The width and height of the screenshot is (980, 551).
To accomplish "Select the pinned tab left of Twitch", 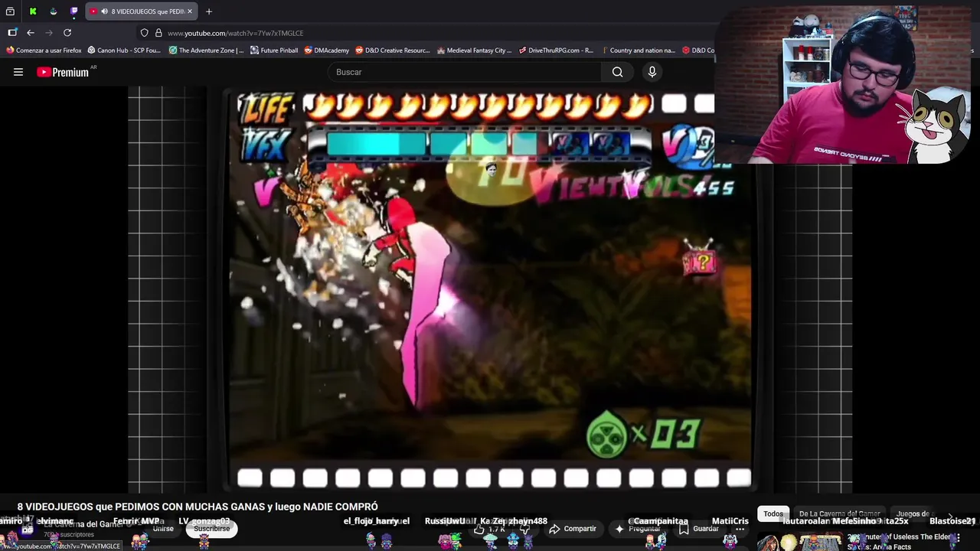I will point(54,11).
